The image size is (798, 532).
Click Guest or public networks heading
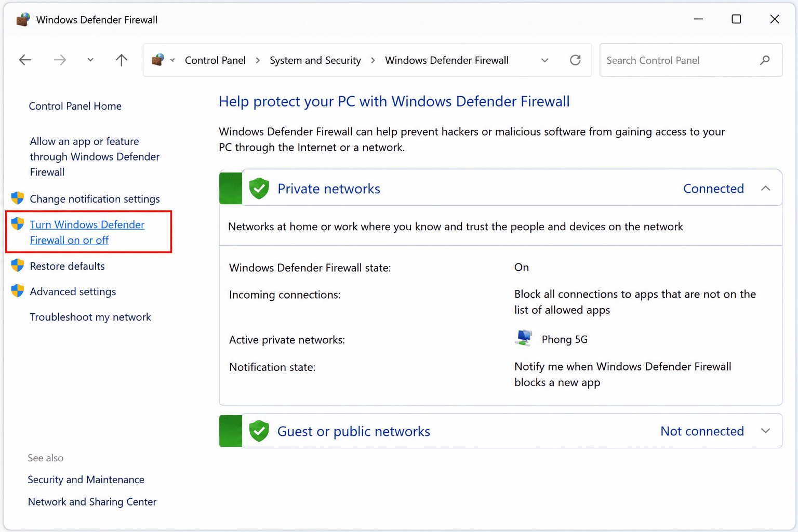click(x=354, y=431)
